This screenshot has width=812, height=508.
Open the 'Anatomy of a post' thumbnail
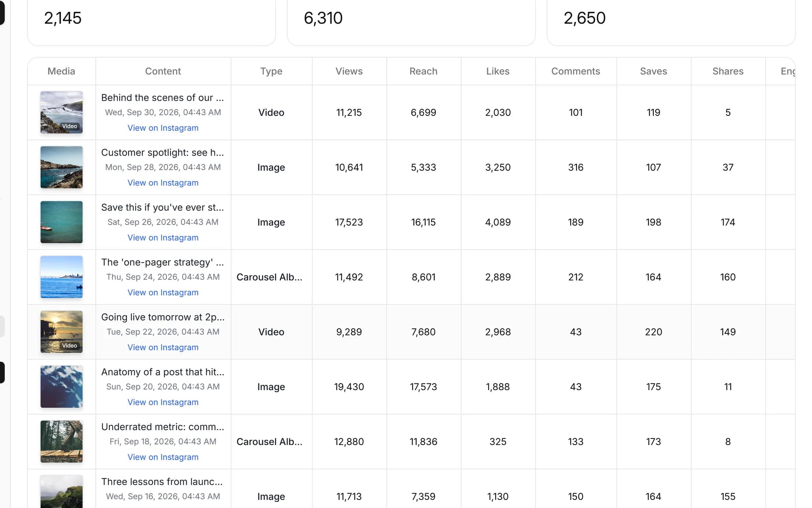coord(61,386)
